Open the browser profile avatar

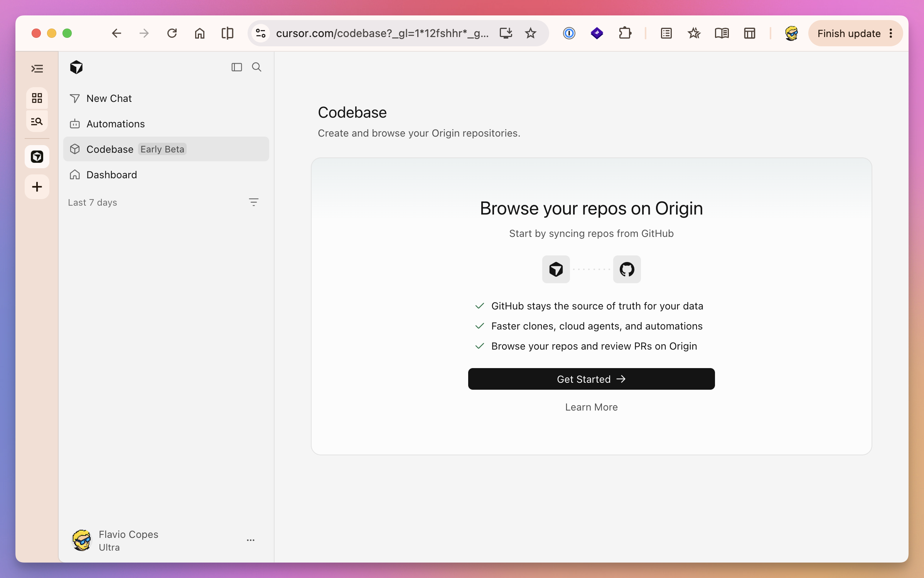pos(791,34)
